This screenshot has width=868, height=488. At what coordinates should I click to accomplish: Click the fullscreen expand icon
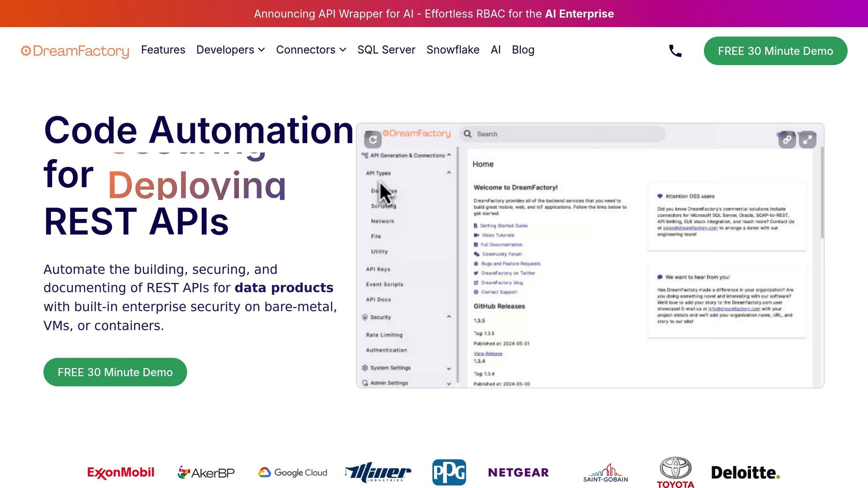[x=807, y=139]
